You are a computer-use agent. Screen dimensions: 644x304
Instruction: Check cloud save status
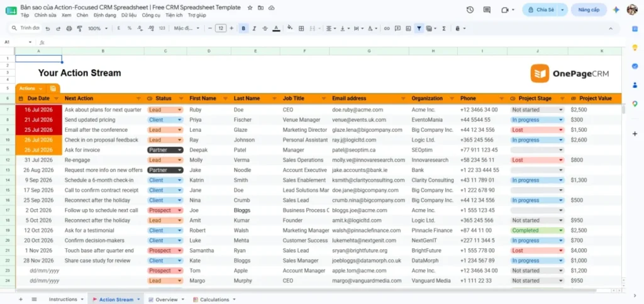click(x=272, y=8)
